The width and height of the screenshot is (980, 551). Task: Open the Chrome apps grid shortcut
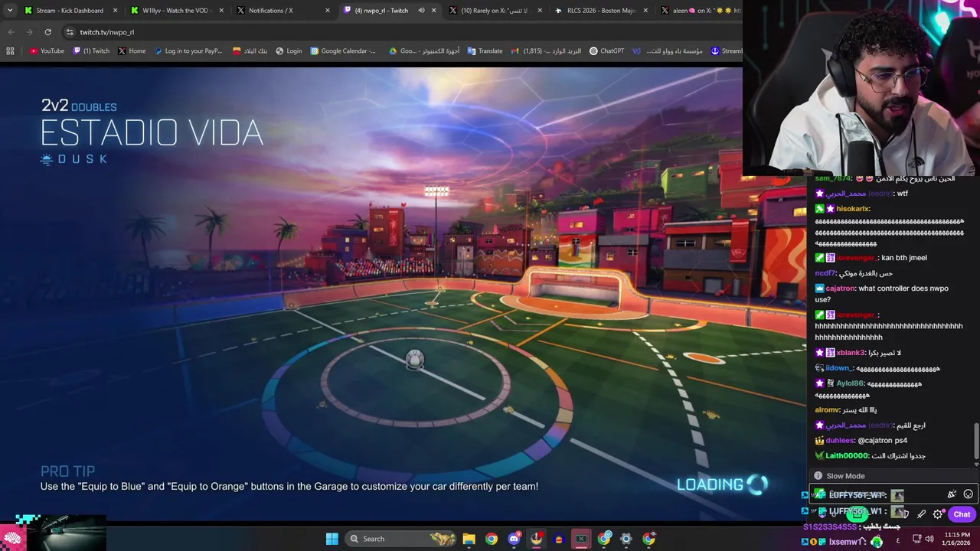pyautogui.click(x=10, y=51)
